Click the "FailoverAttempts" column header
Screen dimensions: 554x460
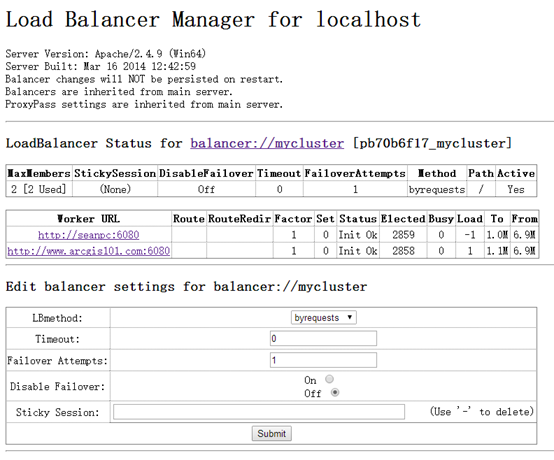(355, 173)
